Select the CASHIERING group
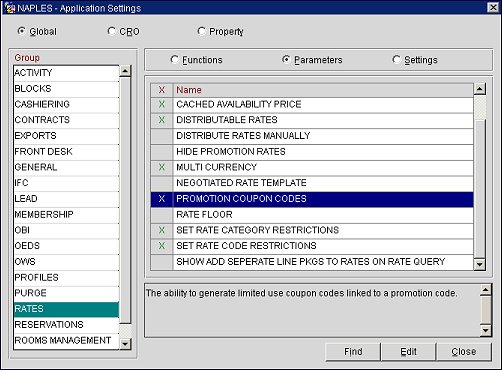Viewport: 502px width, 370px height. click(x=66, y=104)
